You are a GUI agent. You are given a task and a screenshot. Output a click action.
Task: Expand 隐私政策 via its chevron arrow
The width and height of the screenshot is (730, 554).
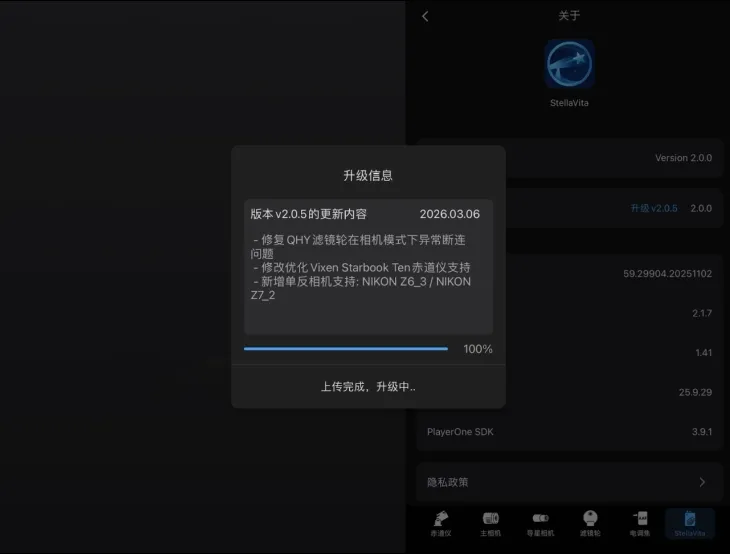pyautogui.click(x=702, y=482)
